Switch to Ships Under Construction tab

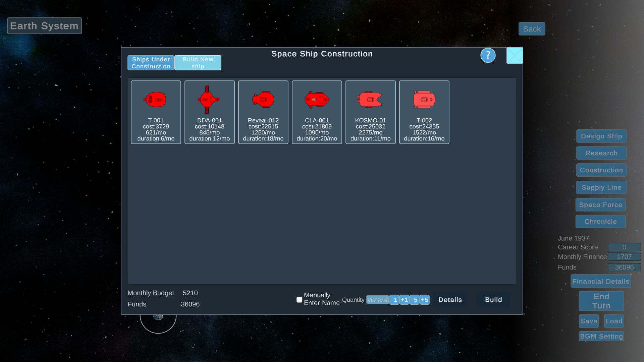pyautogui.click(x=151, y=63)
